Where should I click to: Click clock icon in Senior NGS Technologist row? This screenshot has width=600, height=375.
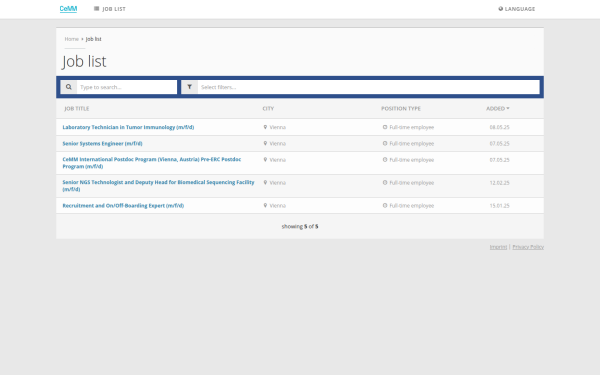tap(385, 183)
